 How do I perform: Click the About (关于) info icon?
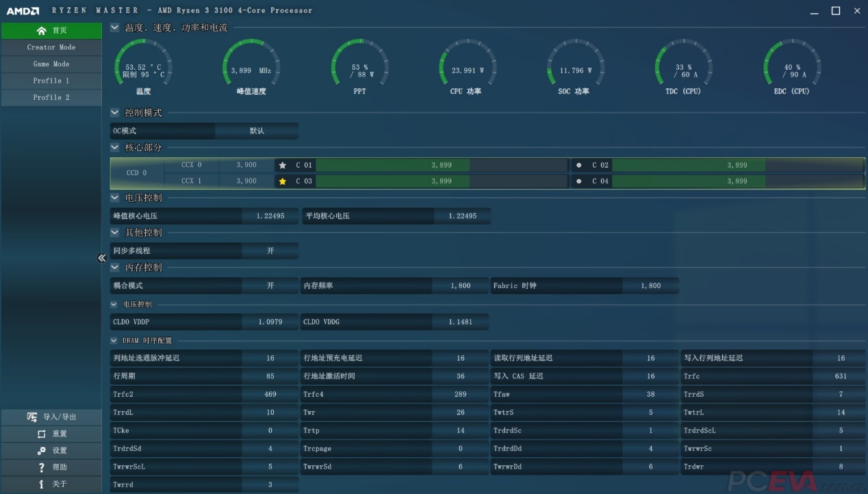coord(41,484)
